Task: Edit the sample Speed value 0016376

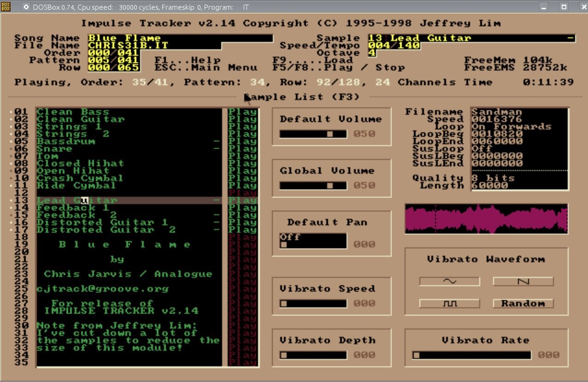Action: pyautogui.click(x=519, y=119)
